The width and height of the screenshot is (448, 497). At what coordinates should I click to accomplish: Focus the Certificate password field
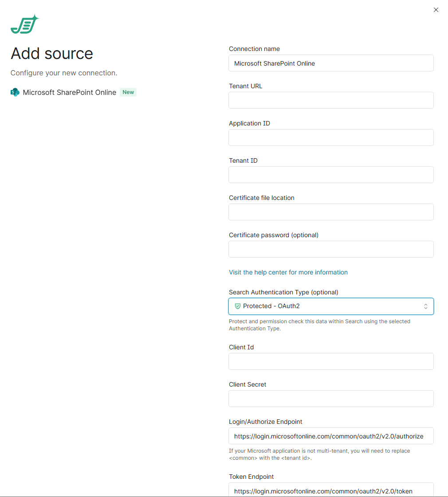point(330,249)
